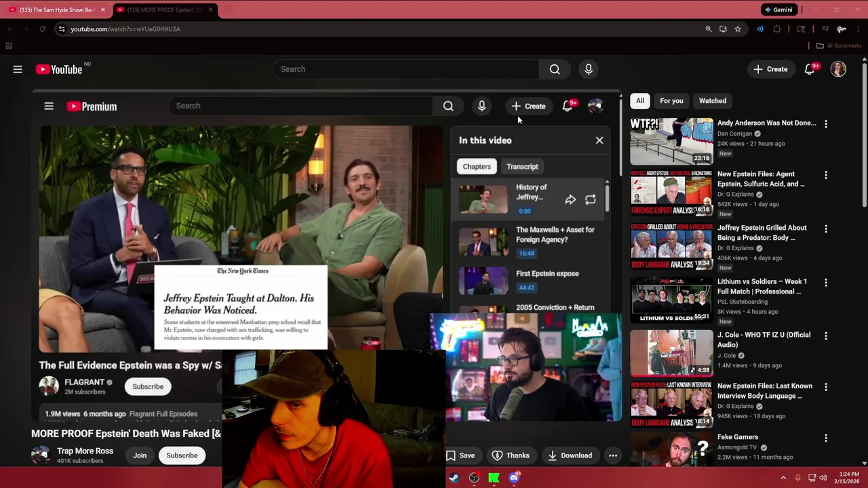
Task: Select the For you filter chip
Action: pyautogui.click(x=671, y=101)
